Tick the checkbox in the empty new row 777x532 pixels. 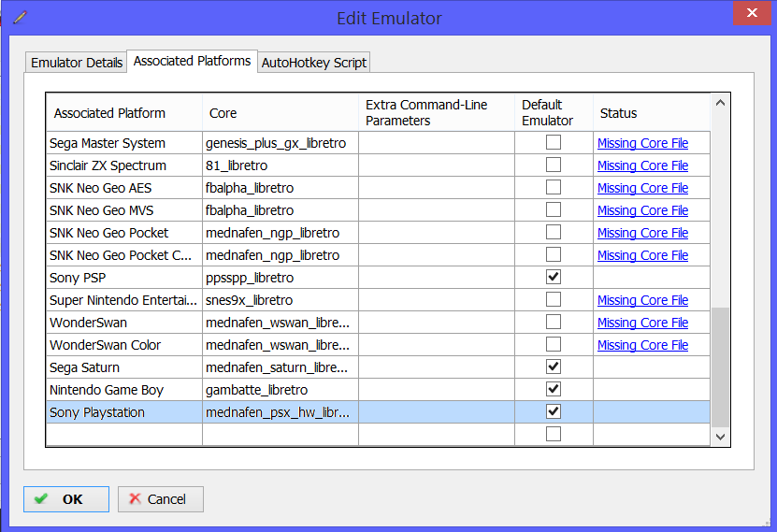[553, 434]
